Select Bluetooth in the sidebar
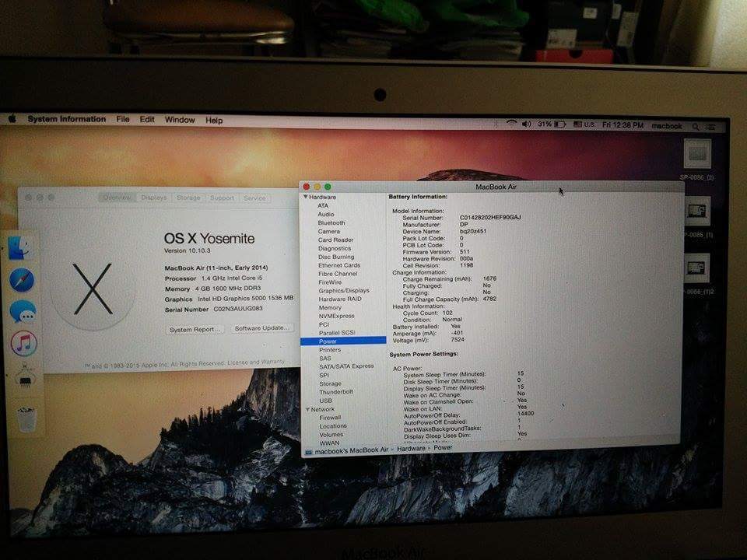This screenshot has width=747, height=560. [x=331, y=223]
